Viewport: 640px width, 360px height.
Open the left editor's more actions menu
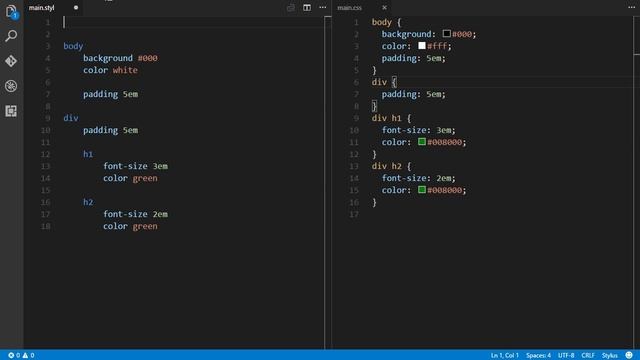(x=322, y=7)
